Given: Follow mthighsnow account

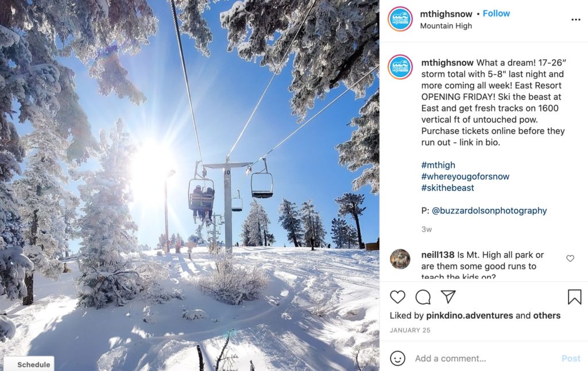Looking at the screenshot, I should pos(496,14).
